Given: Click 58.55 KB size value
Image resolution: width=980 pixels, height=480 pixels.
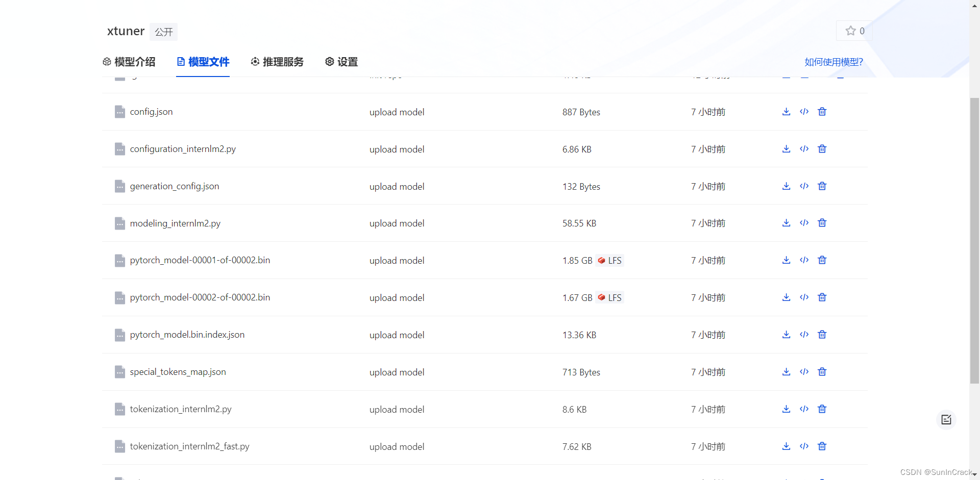Looking at the screenshot, I should click(x=579, y=223).
